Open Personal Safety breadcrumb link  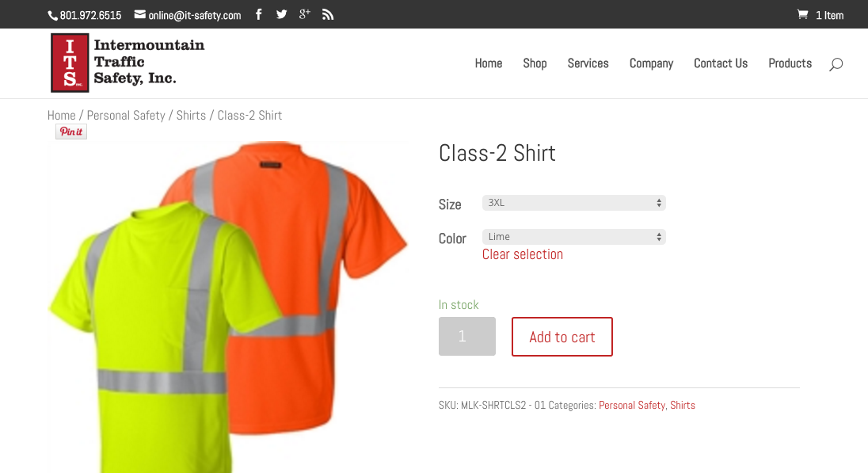pyautogui.click(x=126, y=115)
